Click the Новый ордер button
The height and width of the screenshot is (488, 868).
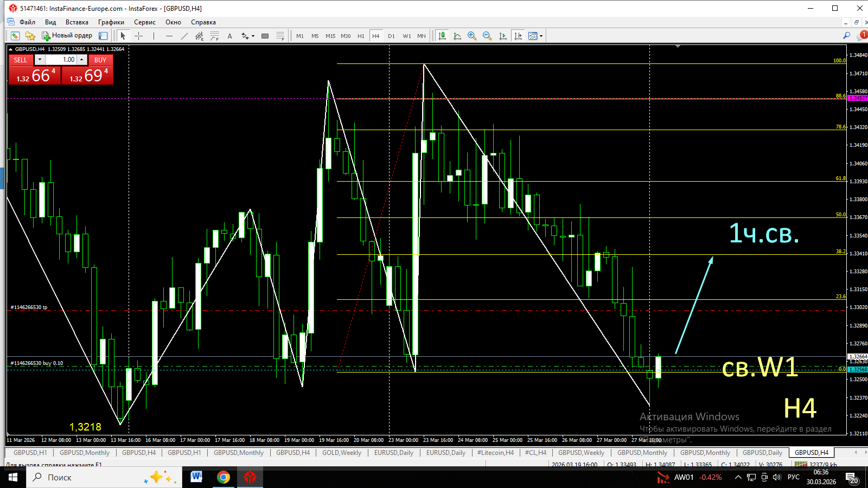tap(67, 36)
